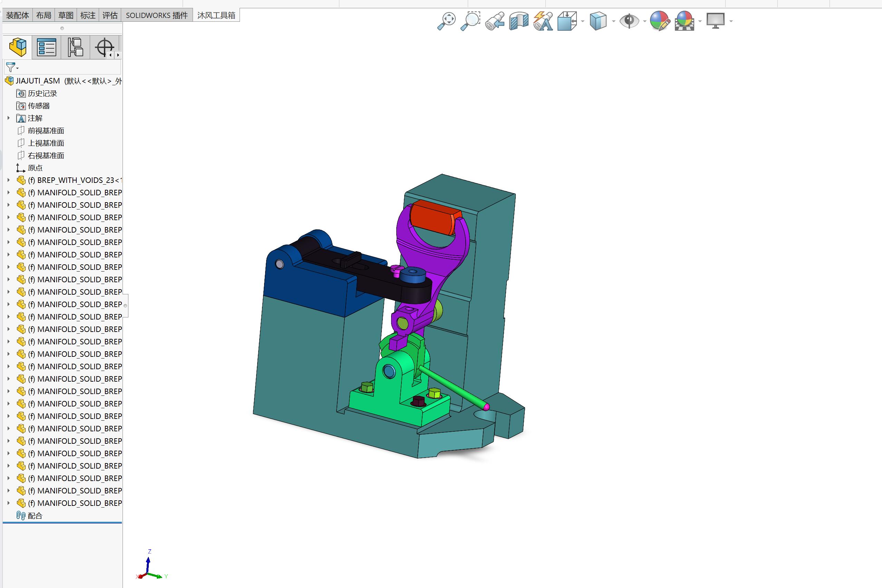The image size is (882, 588).
Task: Select the 配合 mates folder
Action: click(30, 516)
